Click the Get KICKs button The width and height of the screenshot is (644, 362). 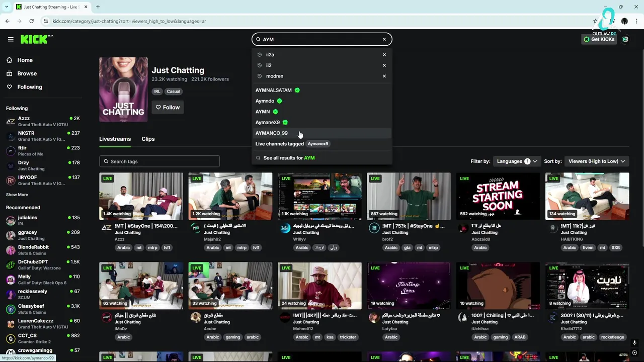point(599,39)
